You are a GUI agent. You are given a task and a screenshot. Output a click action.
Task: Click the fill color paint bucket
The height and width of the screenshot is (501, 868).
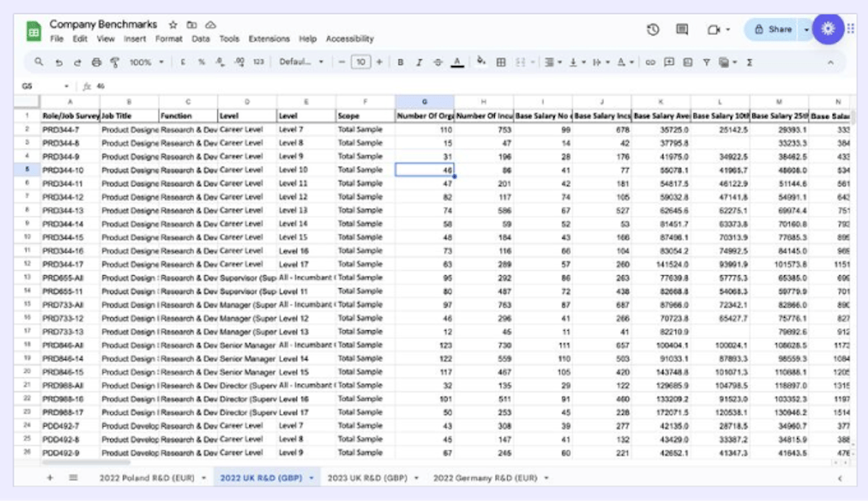click(481, 62)
